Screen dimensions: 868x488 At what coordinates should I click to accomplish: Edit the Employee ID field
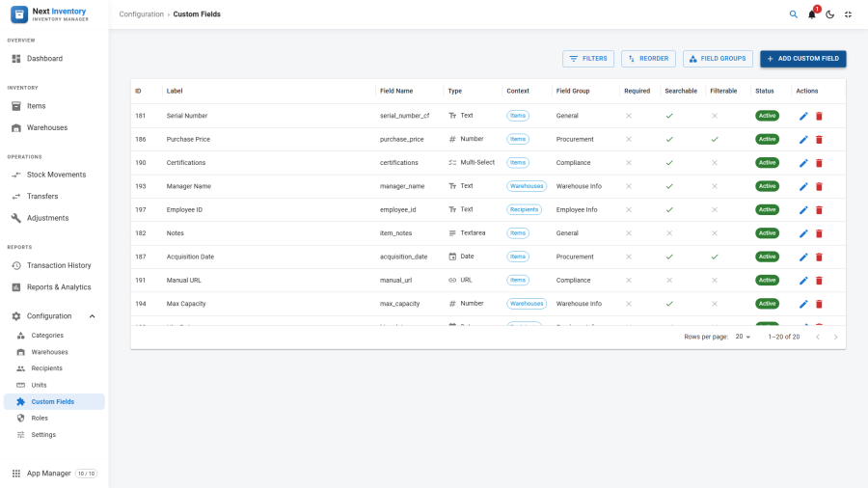803,210
